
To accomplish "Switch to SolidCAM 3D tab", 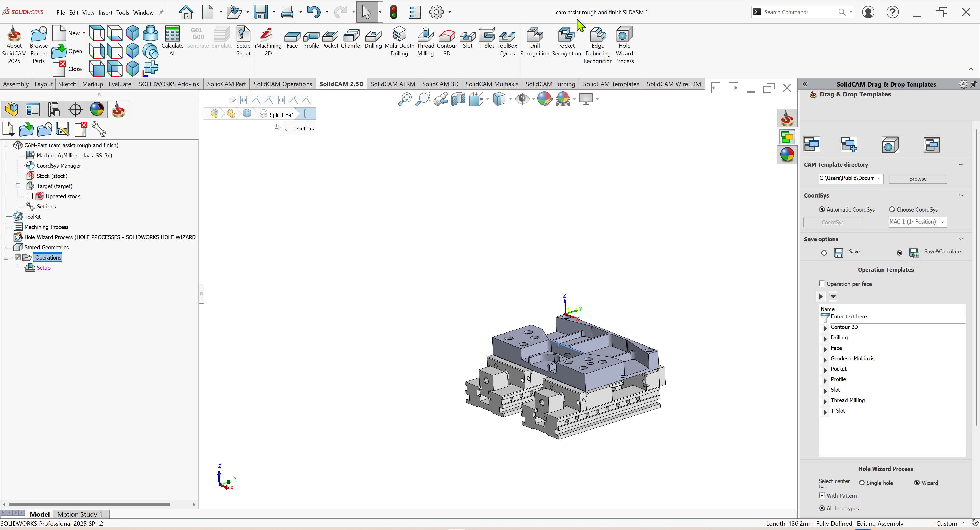I will click(440, 84).
